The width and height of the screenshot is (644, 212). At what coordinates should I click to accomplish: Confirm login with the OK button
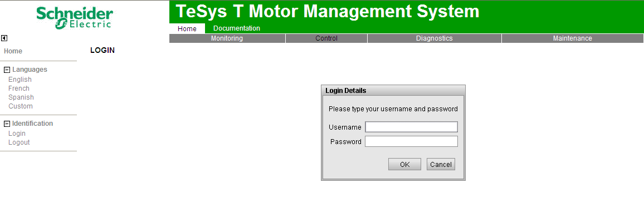tap(404, 165)
